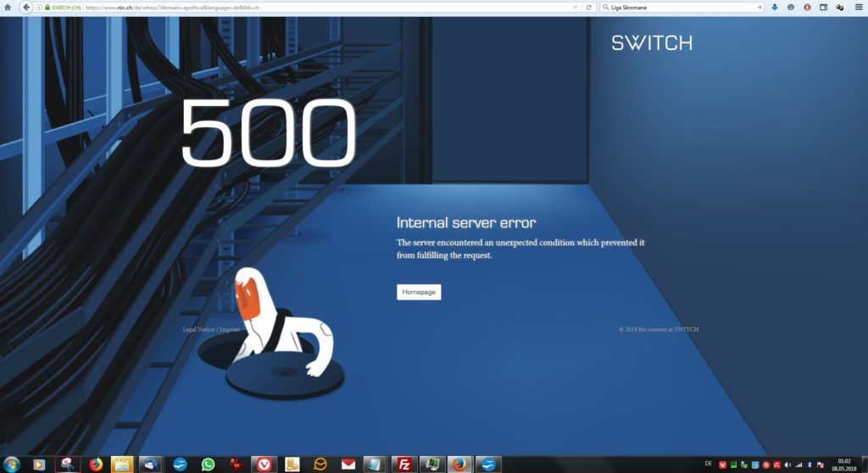The image size is (868, 473).
Task: Click the address bar URL field
Action: pos(326,7)
